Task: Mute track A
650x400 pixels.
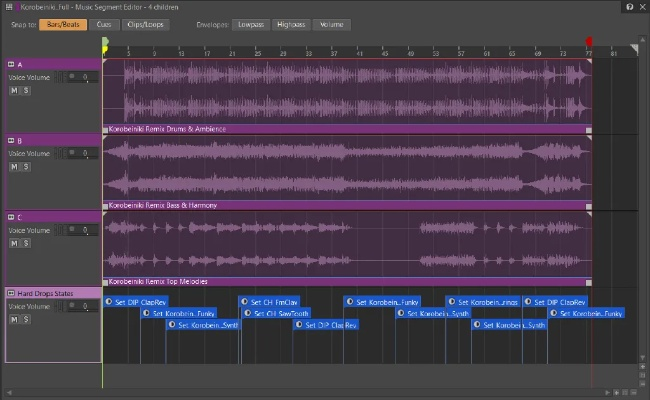Action: coord(15,90)
